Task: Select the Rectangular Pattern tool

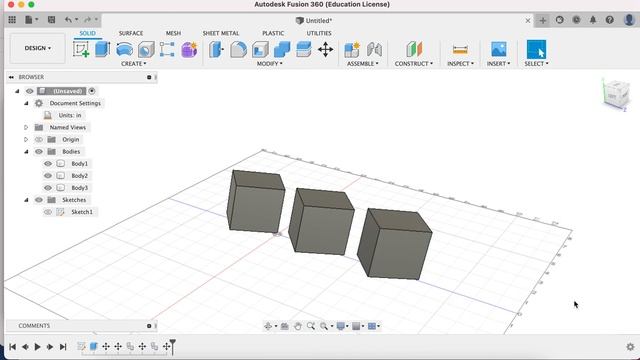Action: click(x=167, y=49)
